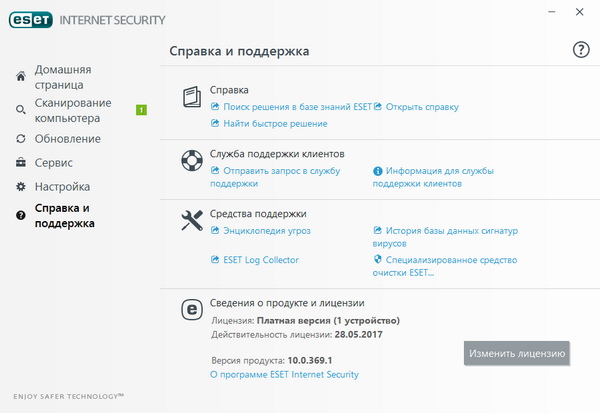Click the green notification badge on scanning
Image resolution: width=600 pixels, height=413 pixels.
click(142, 110)
